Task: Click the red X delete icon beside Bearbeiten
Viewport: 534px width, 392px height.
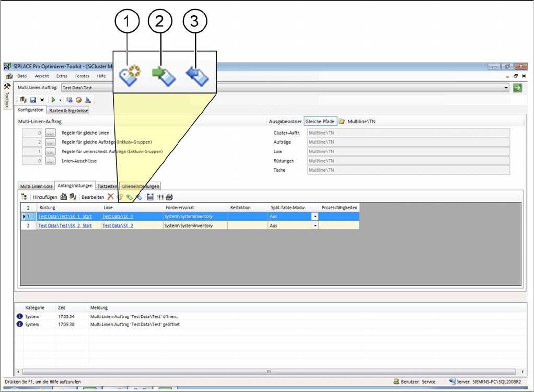Action: (110, 197)
